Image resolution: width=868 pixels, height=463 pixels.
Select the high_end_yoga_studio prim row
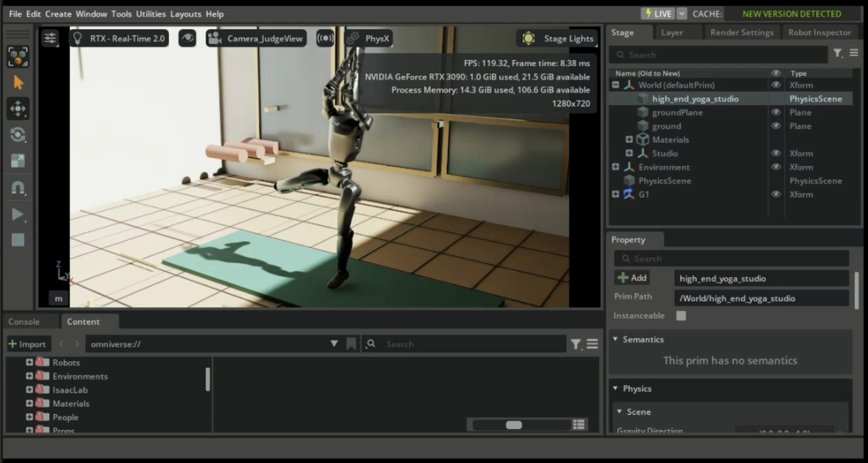point(731,99)
